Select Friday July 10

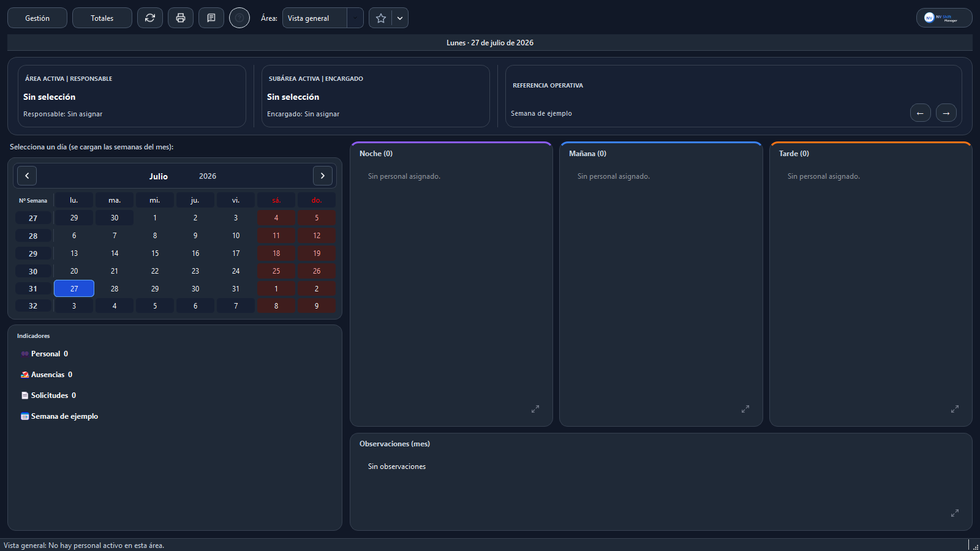tap(236, 236)
